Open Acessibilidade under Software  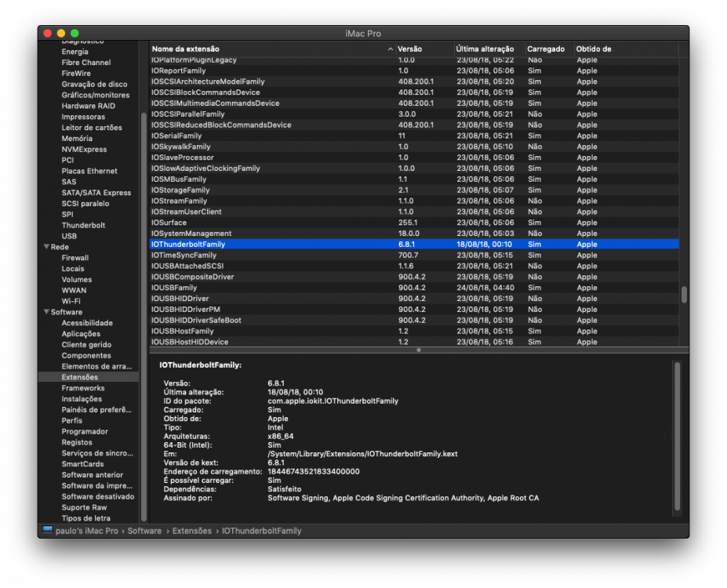87,323
